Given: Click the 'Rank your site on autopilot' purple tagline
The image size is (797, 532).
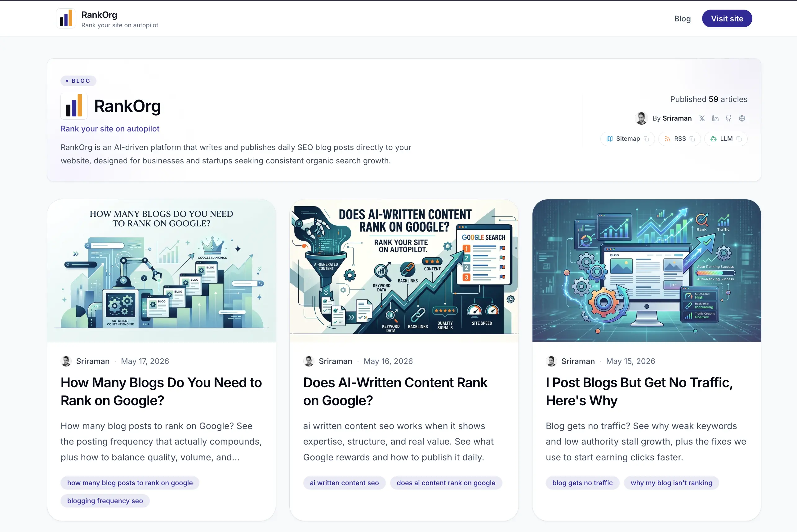Looking at the screenshot, I should pyautogui.click(x=110, y=129).
